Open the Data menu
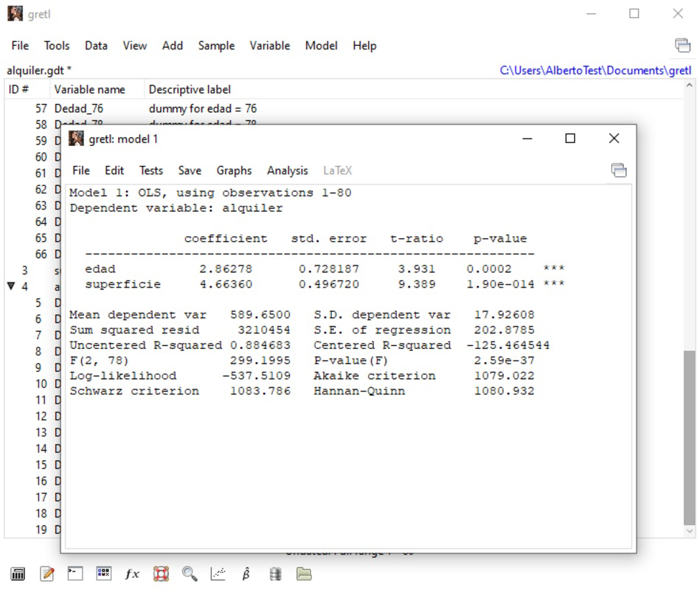The height and width of the screenshot is (590, 700). click(x=96, y=46)
